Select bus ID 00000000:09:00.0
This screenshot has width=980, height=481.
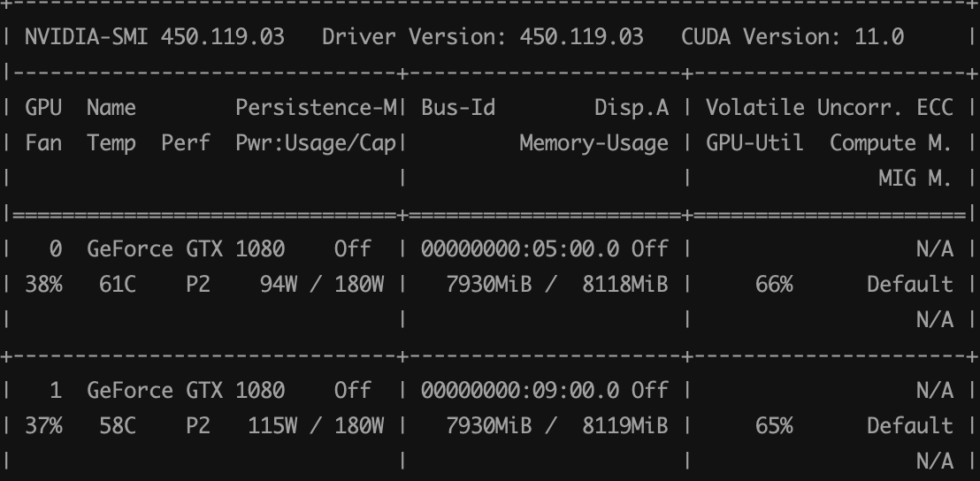coord(519,391)
